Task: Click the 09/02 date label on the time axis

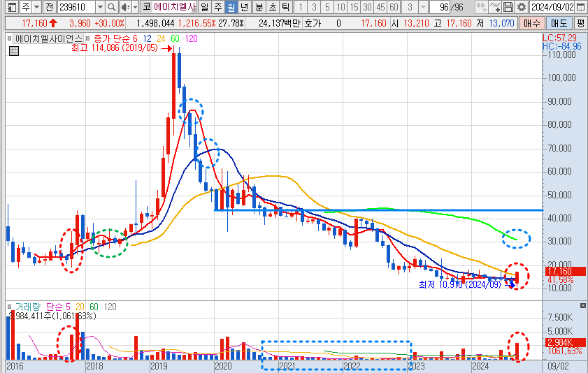Action: click(558, 366)
